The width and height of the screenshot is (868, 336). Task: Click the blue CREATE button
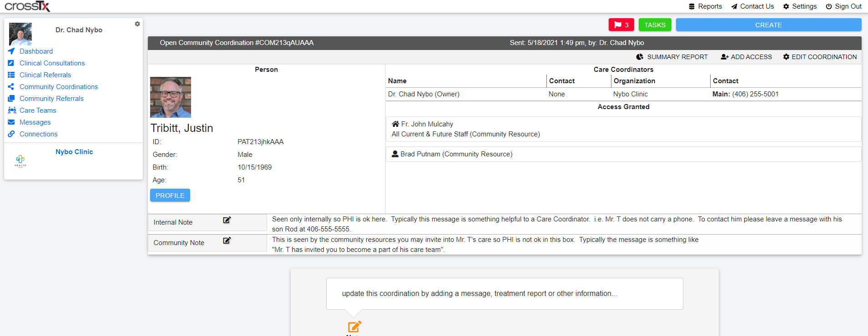pos(768,25)
